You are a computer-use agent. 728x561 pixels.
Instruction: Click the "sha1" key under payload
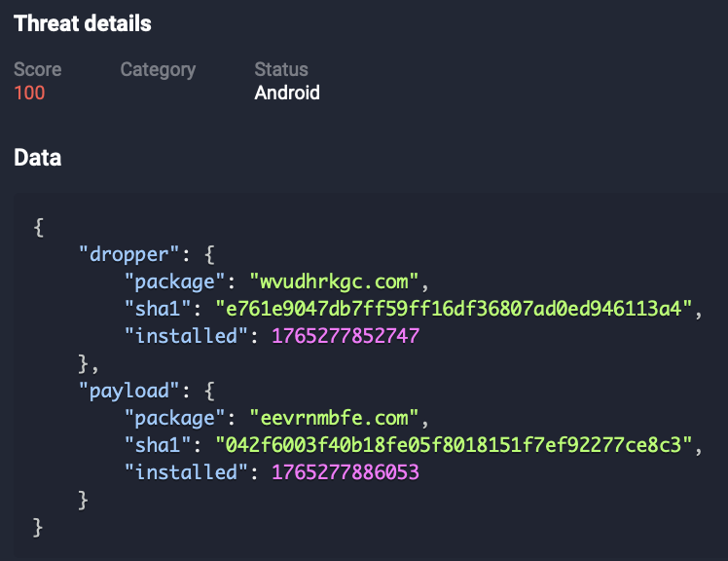click(x=157, y=445)
